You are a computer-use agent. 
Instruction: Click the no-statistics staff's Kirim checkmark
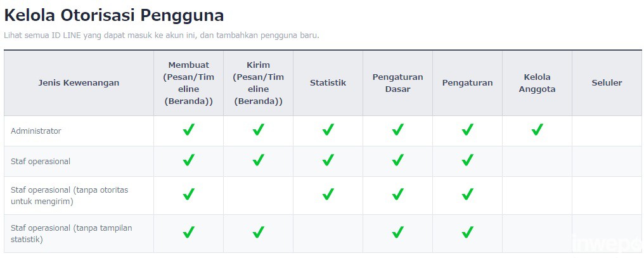[x=258, y=233]
